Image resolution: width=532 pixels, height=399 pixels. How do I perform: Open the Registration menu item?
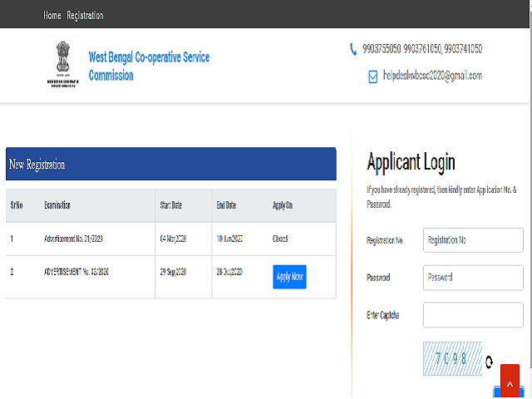(85, 15)
